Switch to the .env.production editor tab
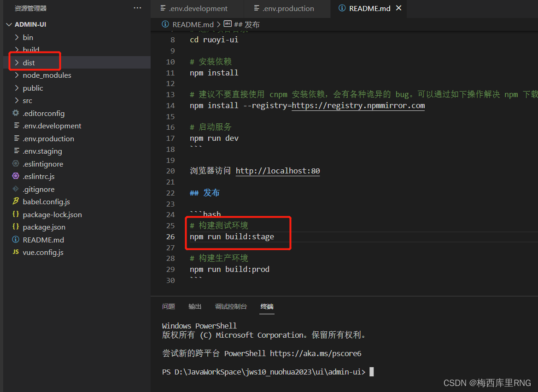538x392 pixels. click(287, 9)
